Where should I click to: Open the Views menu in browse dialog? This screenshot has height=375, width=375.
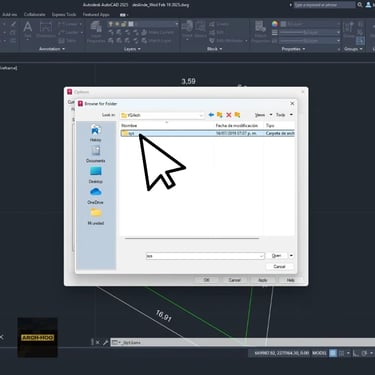coord(263,115)
